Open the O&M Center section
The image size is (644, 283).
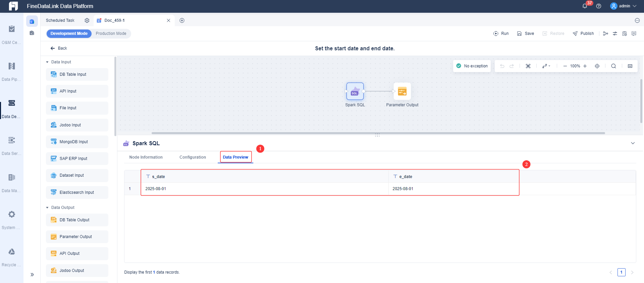click(11, 35)
